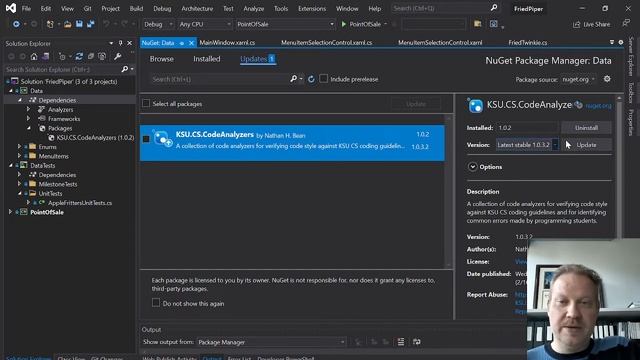
Task: Collapse the DataTests project node
Action: pos(10,165)
